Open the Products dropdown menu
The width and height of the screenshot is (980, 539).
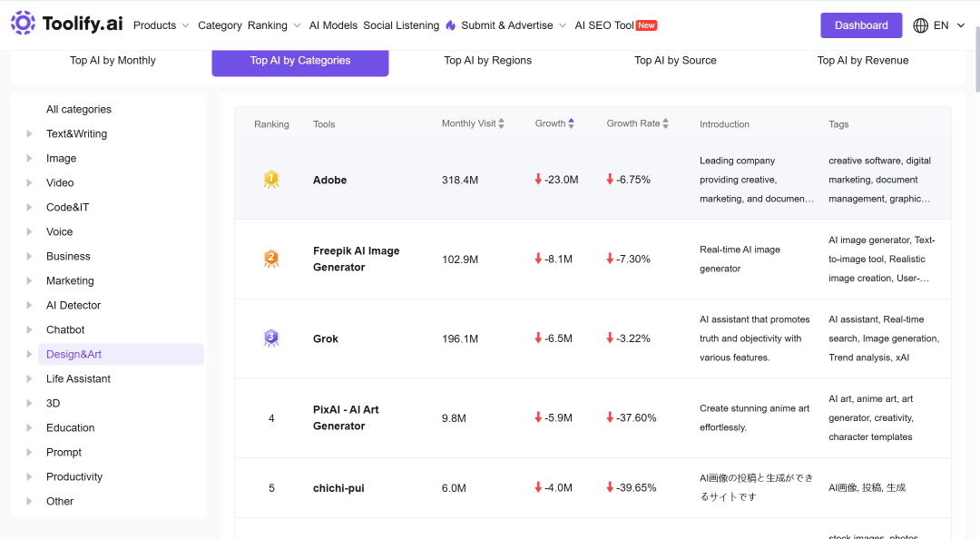(x=161, y=25)
